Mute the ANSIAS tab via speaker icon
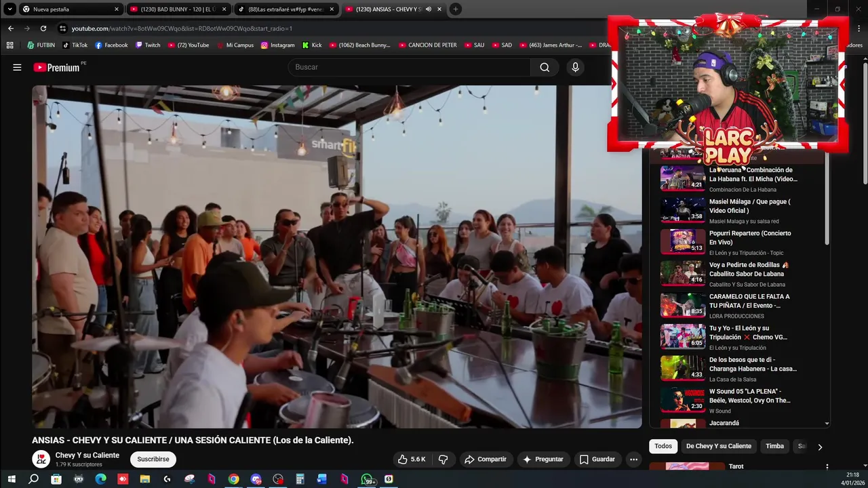The image size is (868, 488). tap(428, 9)
